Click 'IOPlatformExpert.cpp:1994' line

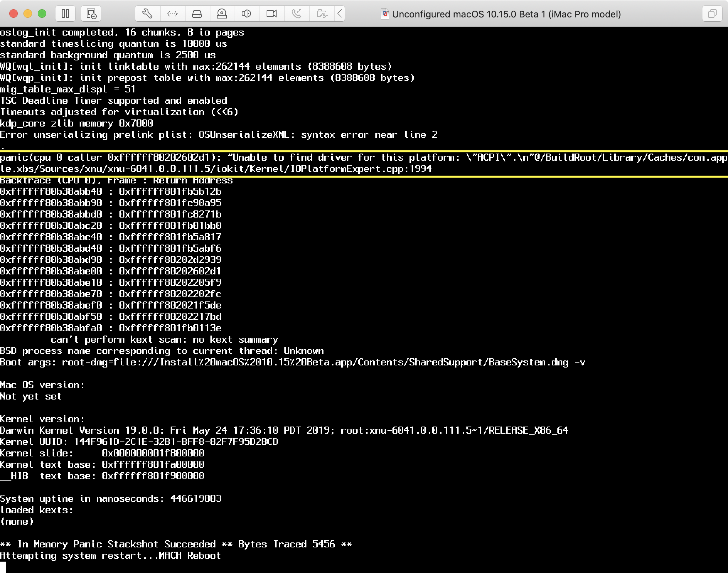tap(216, 169)
